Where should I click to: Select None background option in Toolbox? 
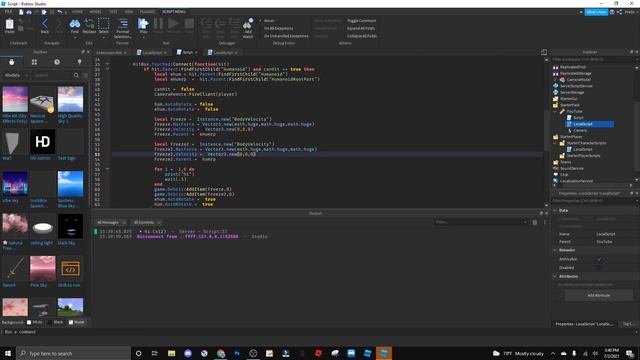click(76, 322)
